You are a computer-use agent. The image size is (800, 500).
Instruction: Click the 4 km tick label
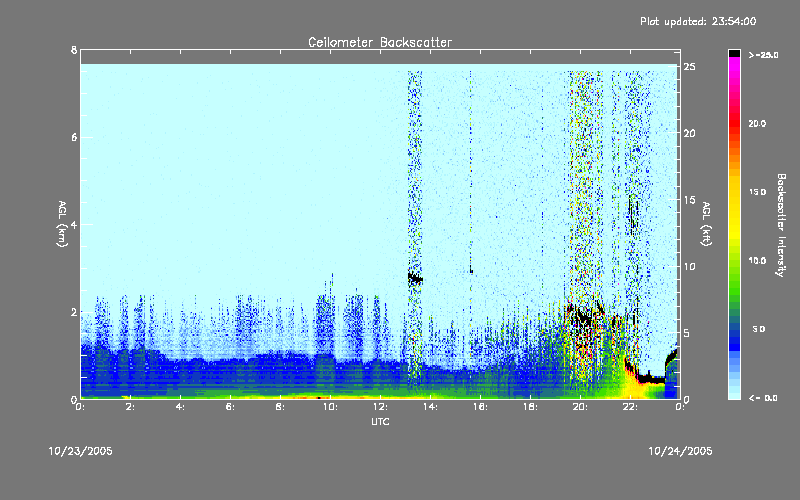[74, 224]
